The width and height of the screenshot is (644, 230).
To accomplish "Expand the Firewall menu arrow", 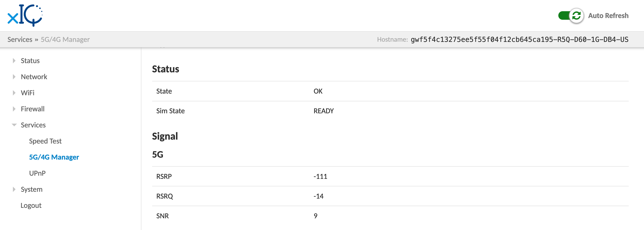I will coord(14,109).
